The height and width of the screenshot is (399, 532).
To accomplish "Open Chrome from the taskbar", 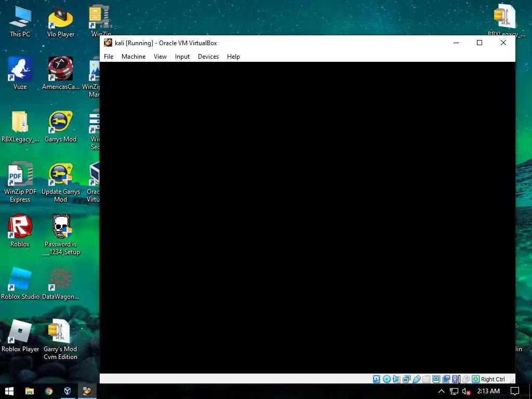I will [x=49, y=391].
